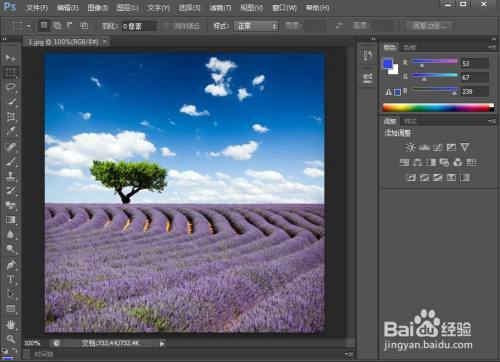Open the Filter menu

coord(220,8)
